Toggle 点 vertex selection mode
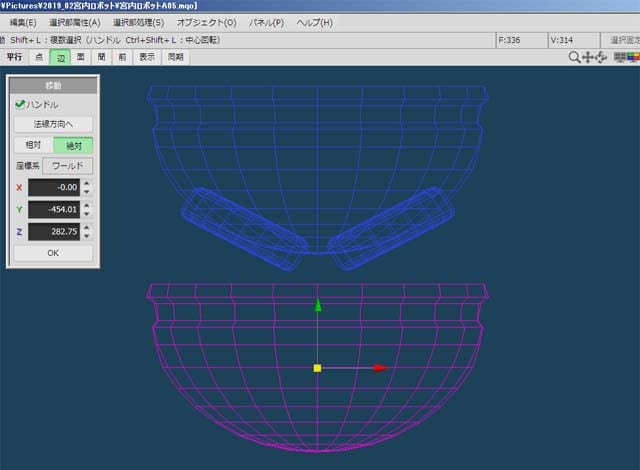The width and height of the screenshot is (640, 470). 39,57
